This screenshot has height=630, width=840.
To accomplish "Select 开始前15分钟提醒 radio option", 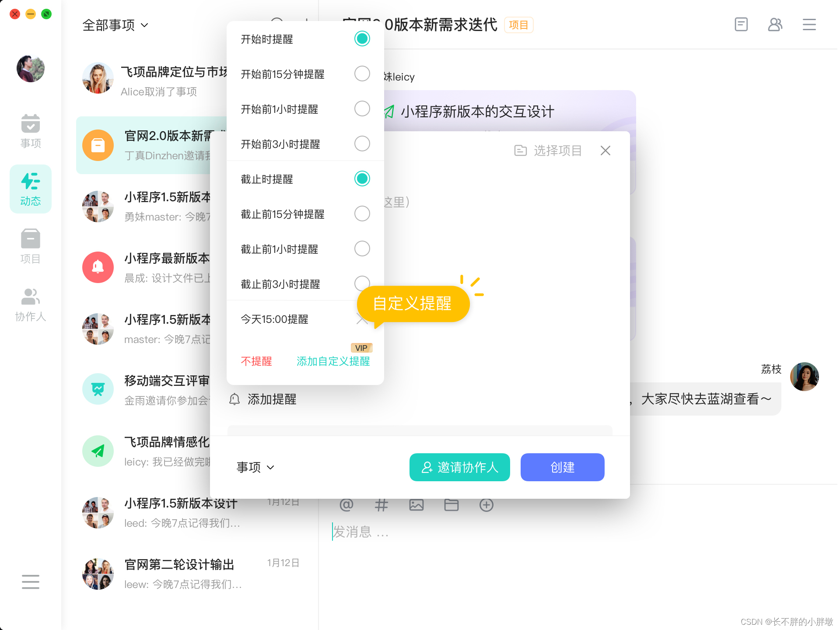I will click(x=362, y=74).
